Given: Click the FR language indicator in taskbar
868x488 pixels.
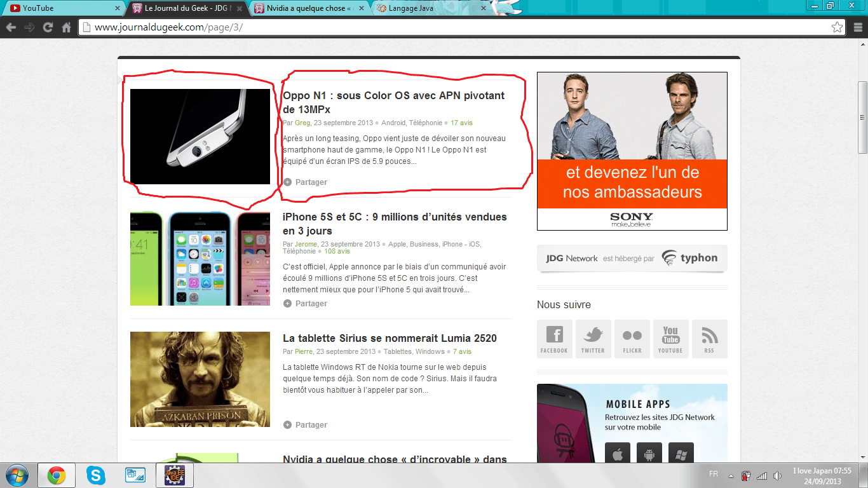Looking at the screenshot, I should [714, 474].
